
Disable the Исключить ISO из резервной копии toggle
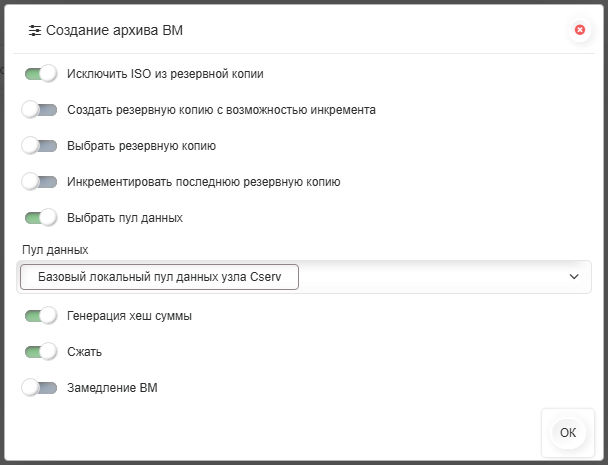pyautogui.click(x=41, y=74)
